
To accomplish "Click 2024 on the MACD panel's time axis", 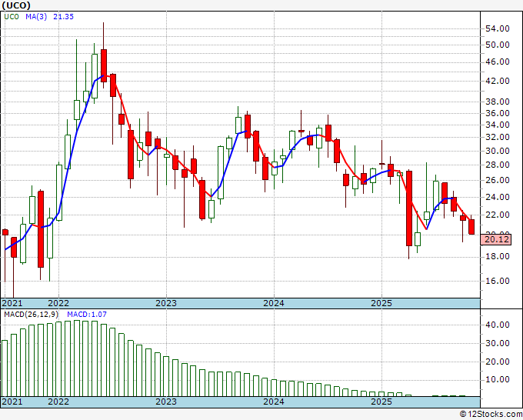I will (x=274, y=402).
